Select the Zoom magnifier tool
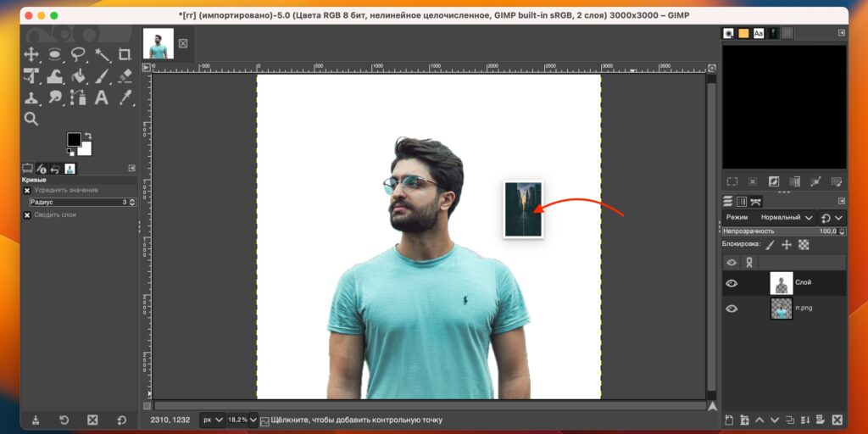 click(31, 119)
